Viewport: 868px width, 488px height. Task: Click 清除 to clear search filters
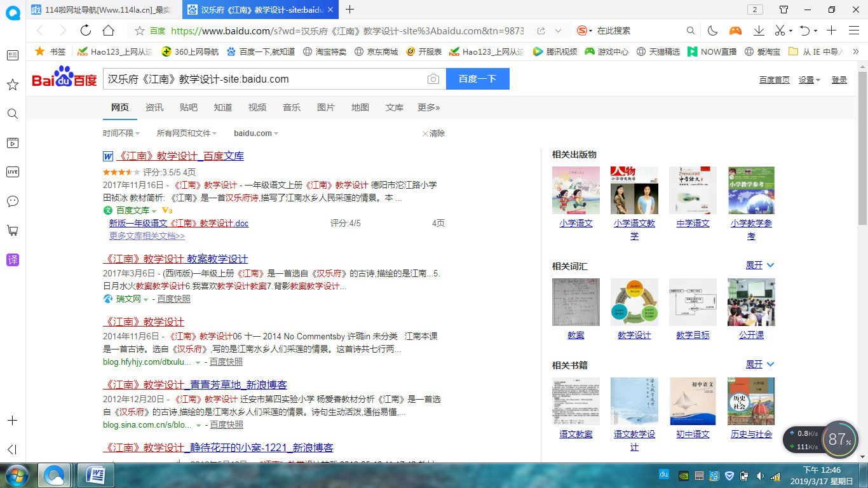click(x=434, y=133)
